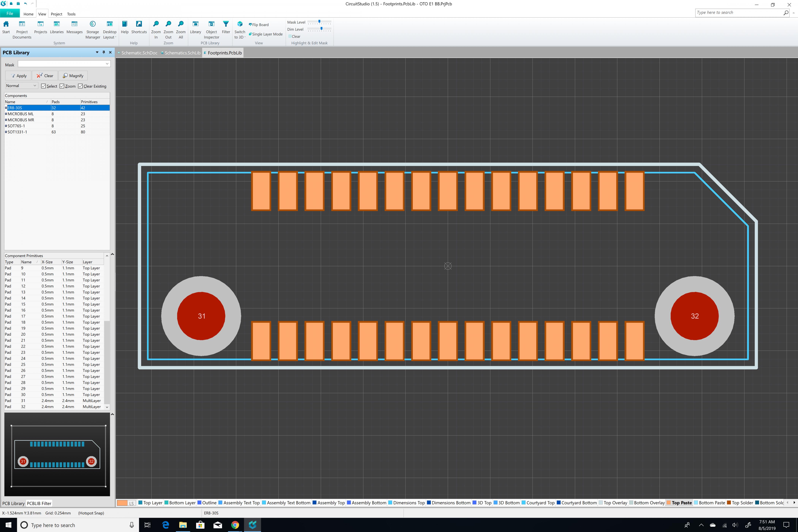Toggle Bottom Layer in layer bar
This screenshot has width=798, height=532.
pos(180,503)
